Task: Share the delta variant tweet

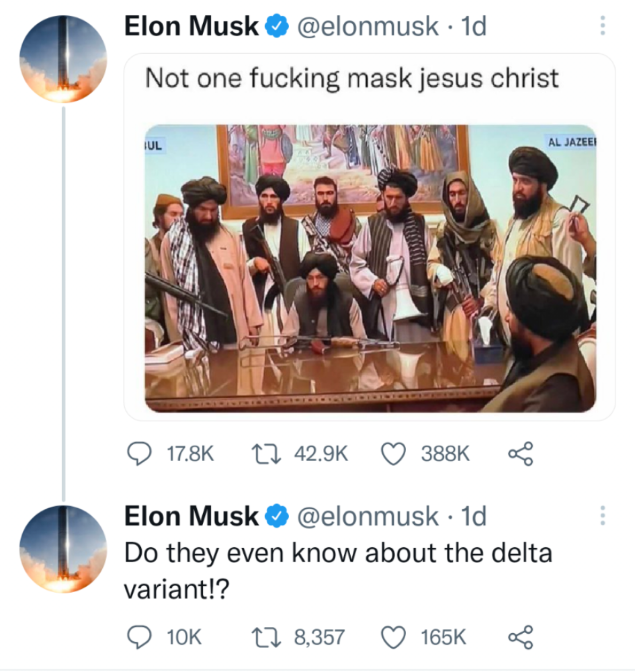Action: coord(521,637)
